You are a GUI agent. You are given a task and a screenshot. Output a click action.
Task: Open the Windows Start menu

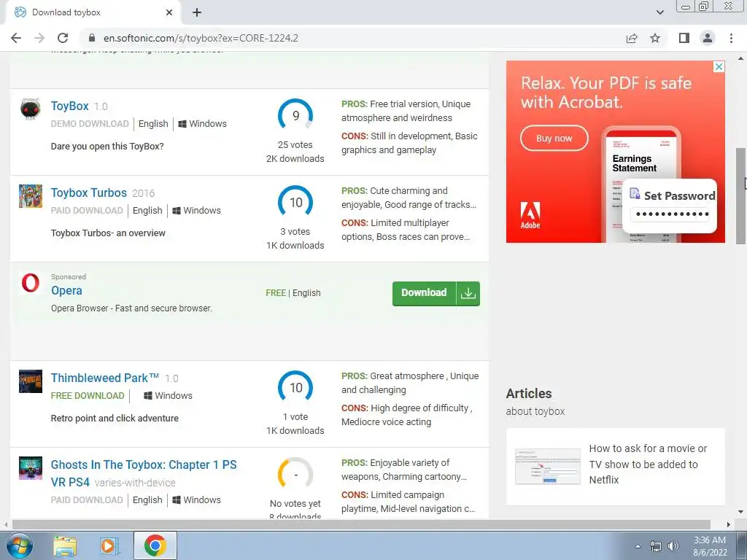click(20, 545)
